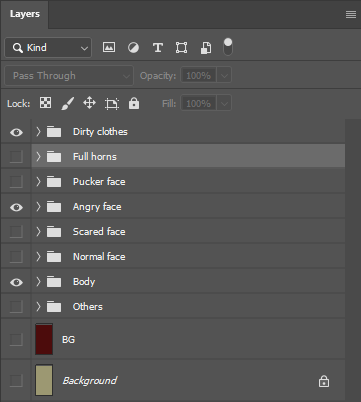Click folder icon of Body group
The height and width of the screenshot is (402, 361).
(x=54, y=282)
